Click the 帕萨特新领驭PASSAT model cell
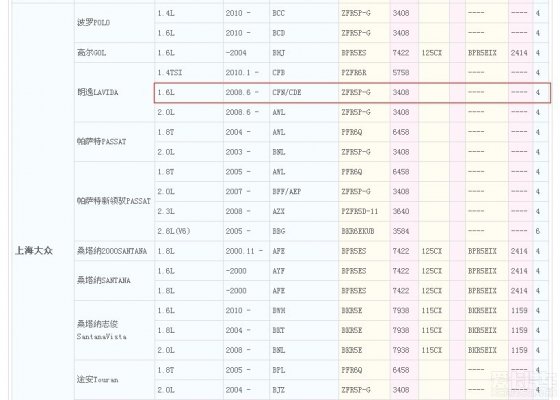The height and width of the screenshot is (400, 560). pos(114,201)
